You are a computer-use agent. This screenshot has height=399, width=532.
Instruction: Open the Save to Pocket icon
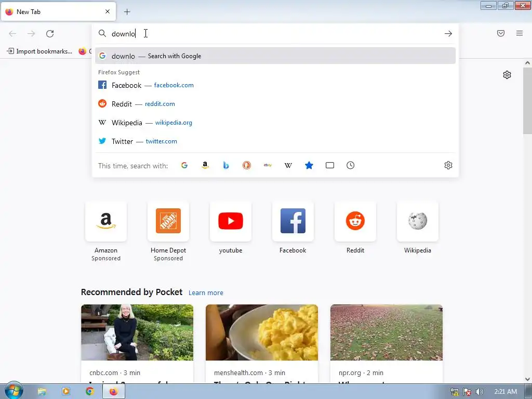[501, 33]
